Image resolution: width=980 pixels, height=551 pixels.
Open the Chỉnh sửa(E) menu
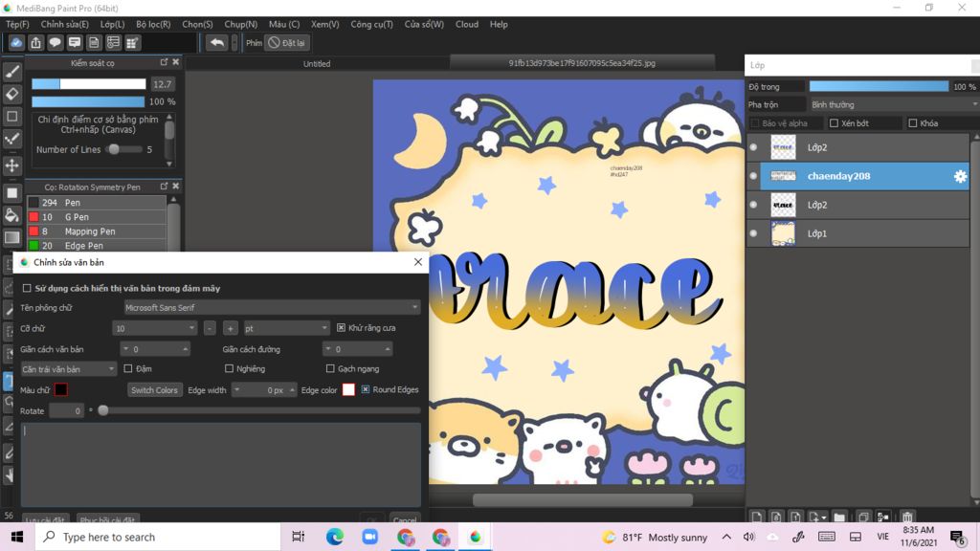[x=64, y=24]
